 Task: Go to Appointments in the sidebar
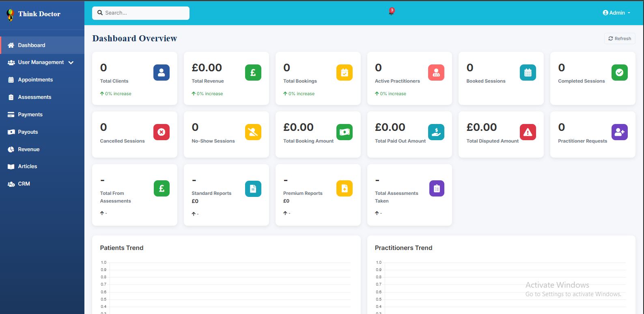[42, 80]
